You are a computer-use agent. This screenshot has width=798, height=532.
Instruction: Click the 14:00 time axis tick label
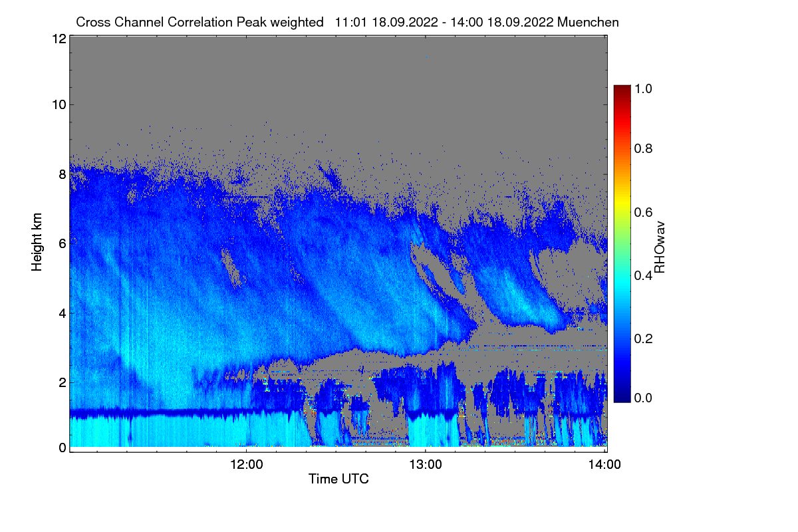pos(604,464)
